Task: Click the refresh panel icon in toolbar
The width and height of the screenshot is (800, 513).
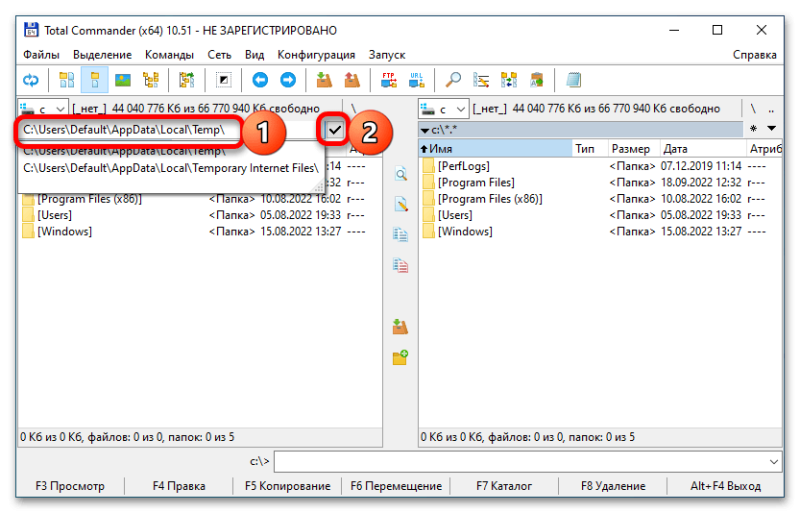Action: (31, 80)
